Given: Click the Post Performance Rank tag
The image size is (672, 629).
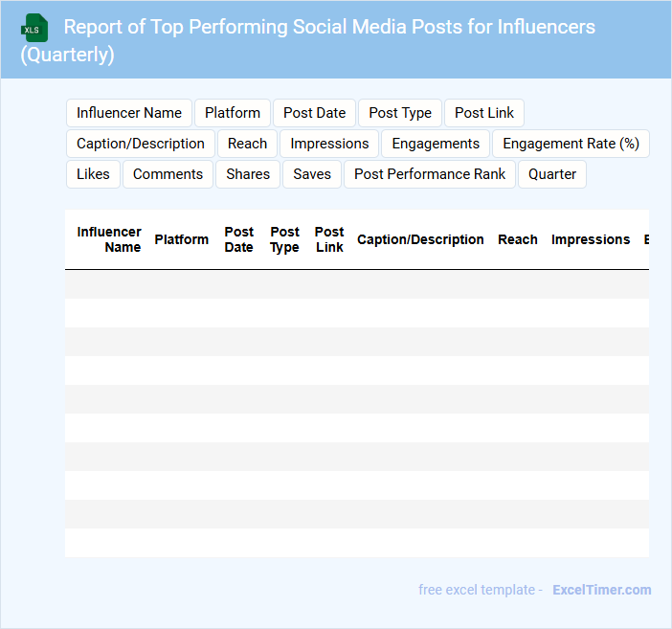Looking at the screenshot, I should click(430, 174).
